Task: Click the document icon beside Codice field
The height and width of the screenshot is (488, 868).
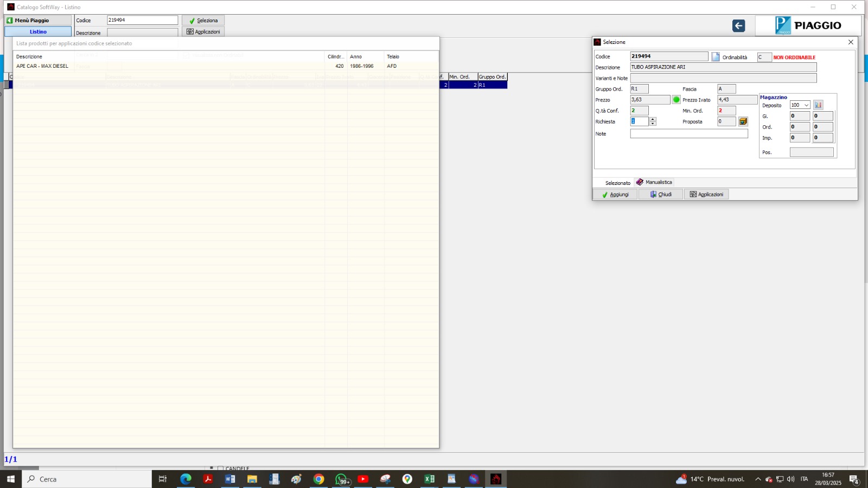Action: tap(716, 57)
